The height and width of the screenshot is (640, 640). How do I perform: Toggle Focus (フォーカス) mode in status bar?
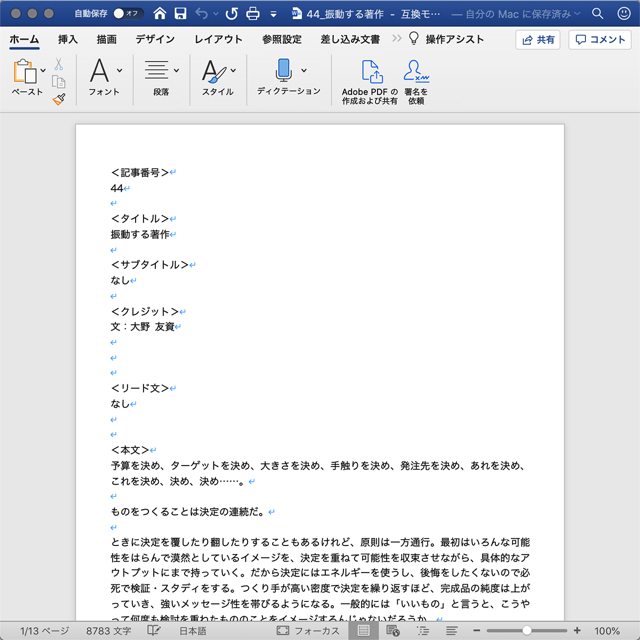point(308,631)
